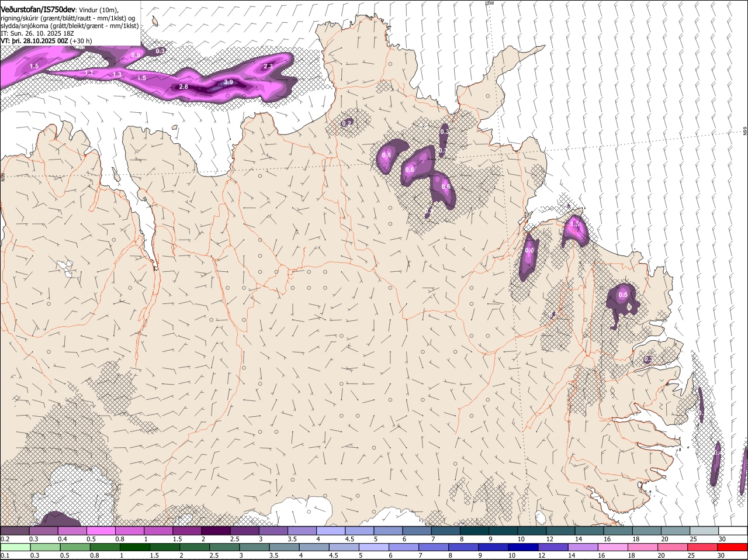Pick the snow legend swatch labeled 0.8
The image size is (748, 560).
point(129,530)
